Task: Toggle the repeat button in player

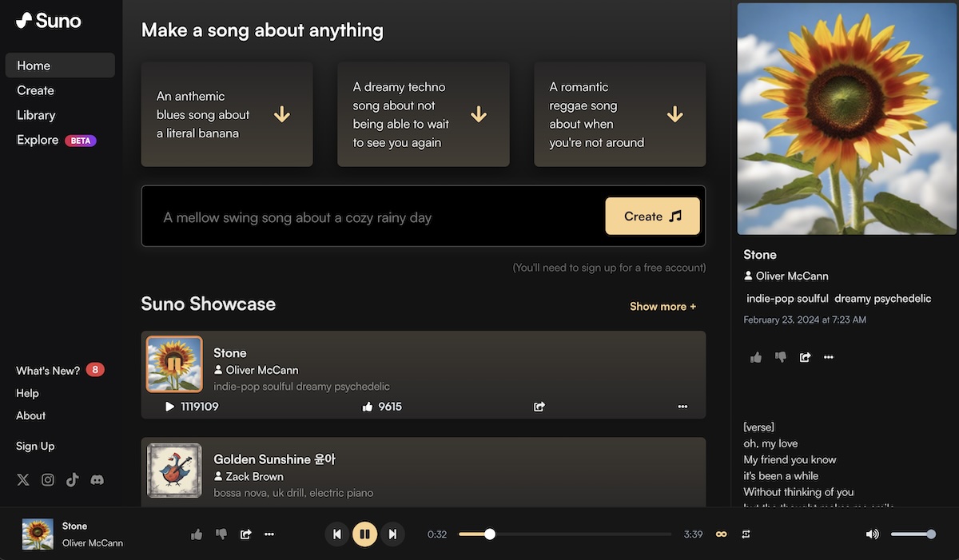Action: coord(746,534)
